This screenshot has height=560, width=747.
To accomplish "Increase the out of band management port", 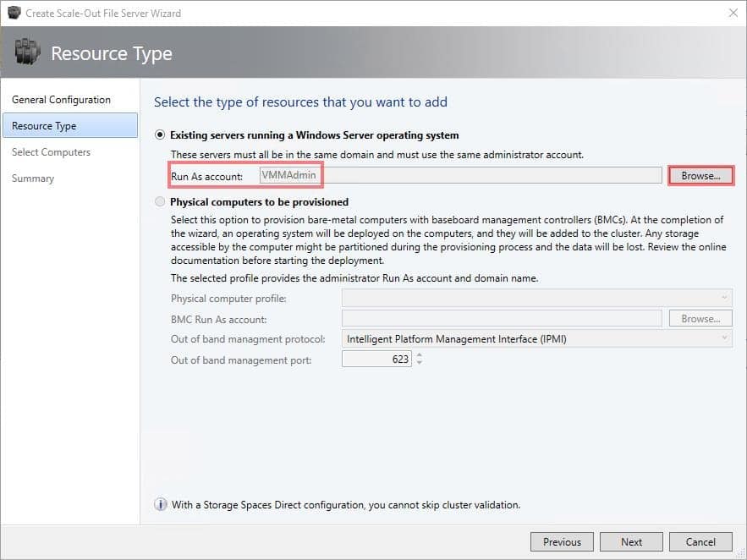I will pos(420,354).
